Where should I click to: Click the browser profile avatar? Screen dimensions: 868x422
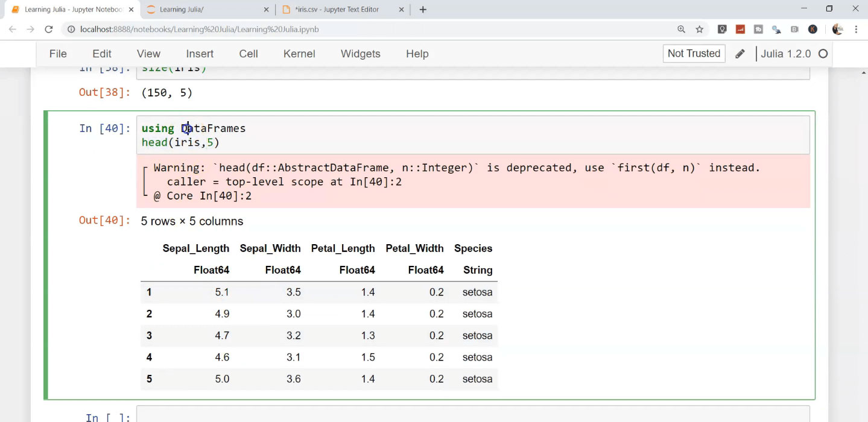pyautogui.click(x=837, y=29)
